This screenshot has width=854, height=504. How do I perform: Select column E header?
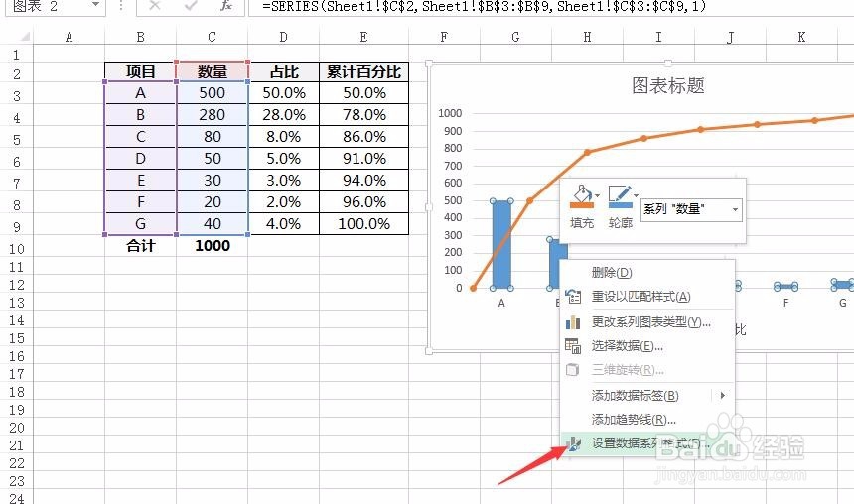click(x=363, y=37)
